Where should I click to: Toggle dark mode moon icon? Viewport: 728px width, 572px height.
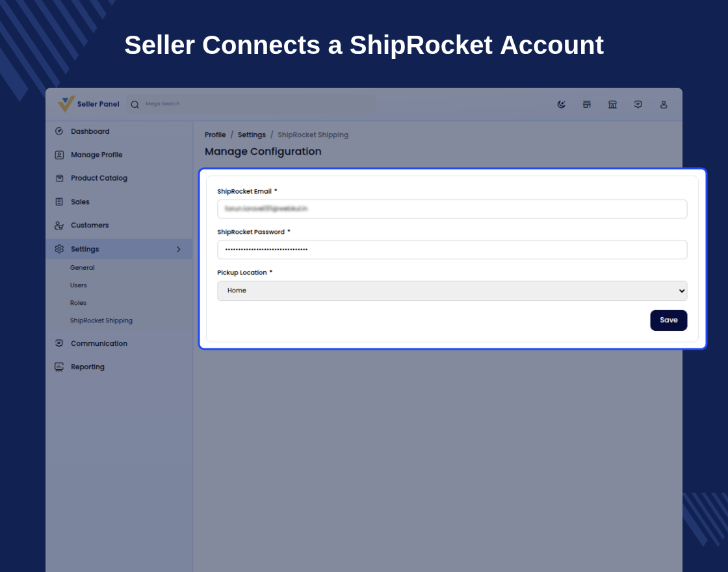[x=562, y=105]
